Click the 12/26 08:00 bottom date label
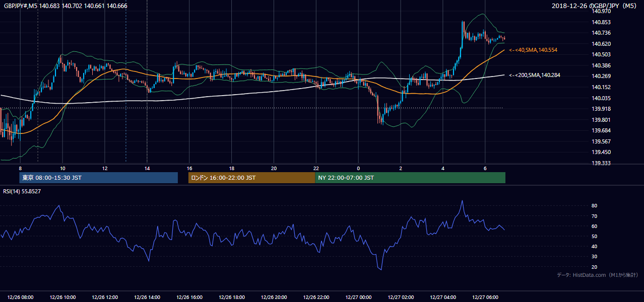Image resolution: width=644 pixels, height=302 pixels. pyautogui.click(x=21, y=297)
